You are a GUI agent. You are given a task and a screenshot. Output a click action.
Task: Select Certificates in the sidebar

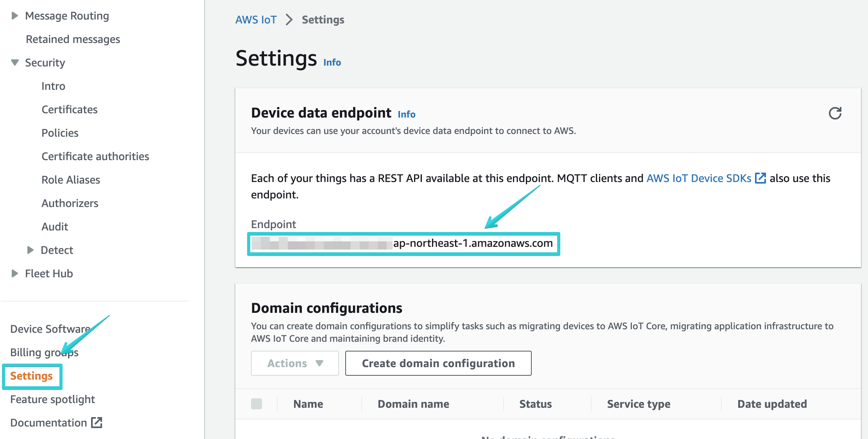pos(69,109)
